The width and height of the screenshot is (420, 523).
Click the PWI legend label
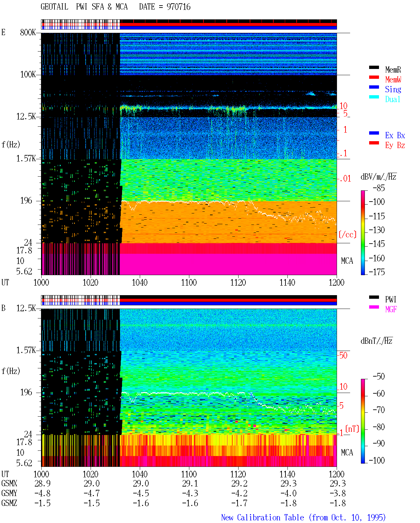click(x=391, y=299)
